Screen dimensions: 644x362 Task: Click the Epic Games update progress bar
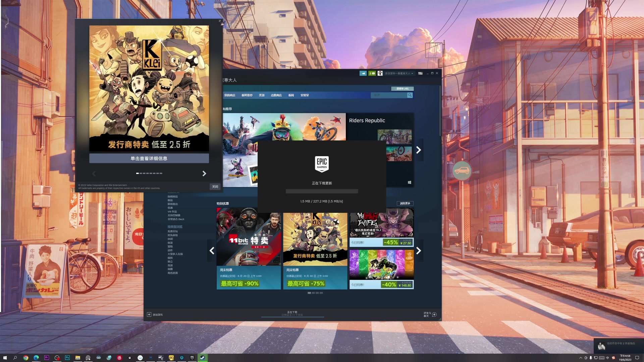coord(322,191)
